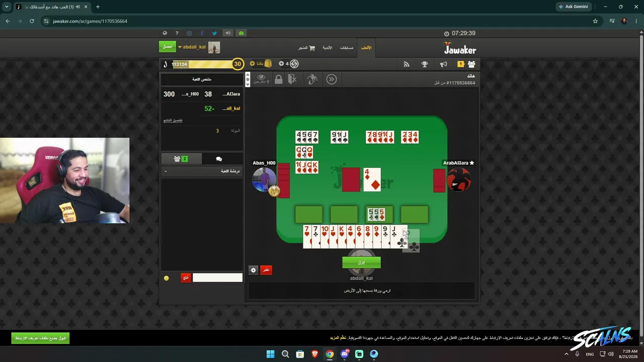644x362 pixels.
Task: Click the red غادر leave button
Action: pyautogui.click(x=266, y=270)
